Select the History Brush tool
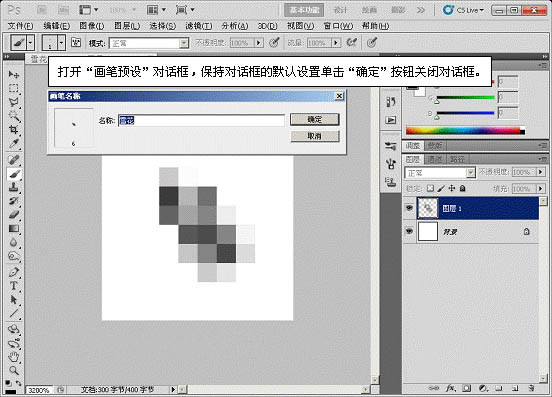Screen dimensions: 552x397 click(x=14, y=201)
